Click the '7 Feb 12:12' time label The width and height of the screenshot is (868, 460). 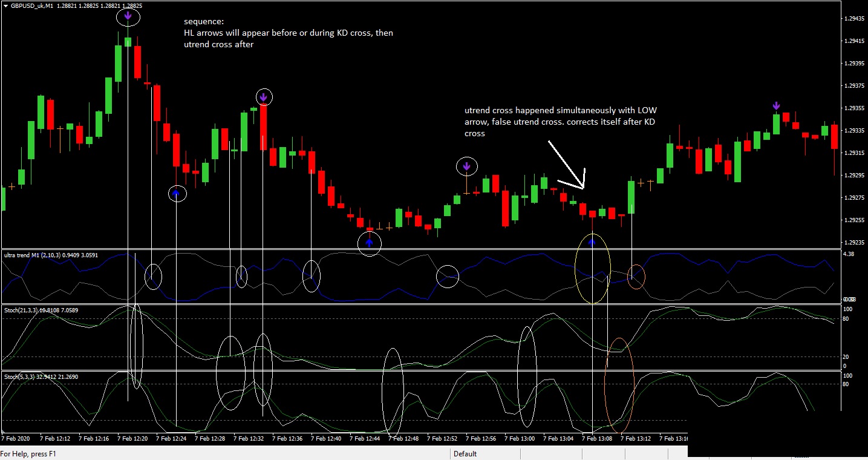55,438
